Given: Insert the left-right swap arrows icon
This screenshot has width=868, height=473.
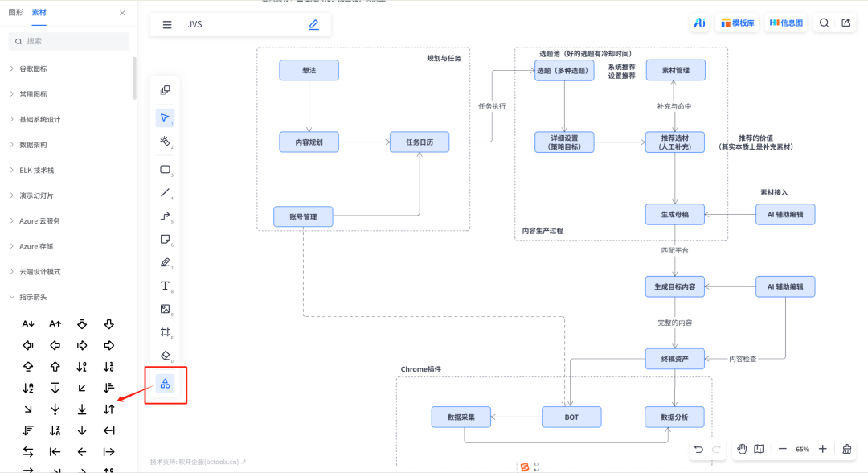Looking at the screenshot, I should [x=28, y=452].
